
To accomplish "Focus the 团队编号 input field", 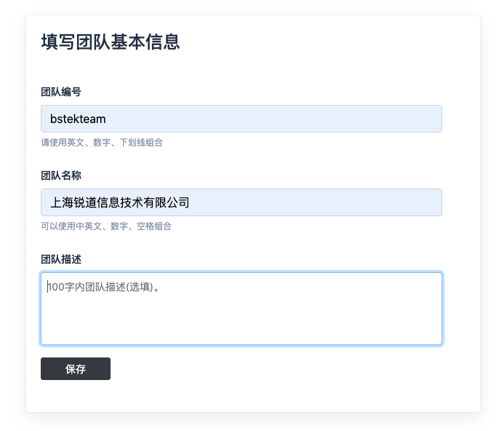I will (x=241, y=119).
